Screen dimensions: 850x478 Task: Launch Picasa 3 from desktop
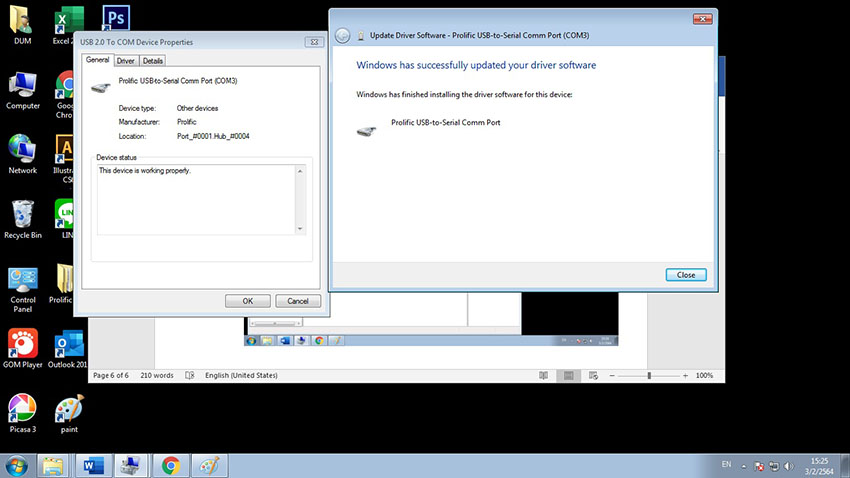[x=22, y=413]
